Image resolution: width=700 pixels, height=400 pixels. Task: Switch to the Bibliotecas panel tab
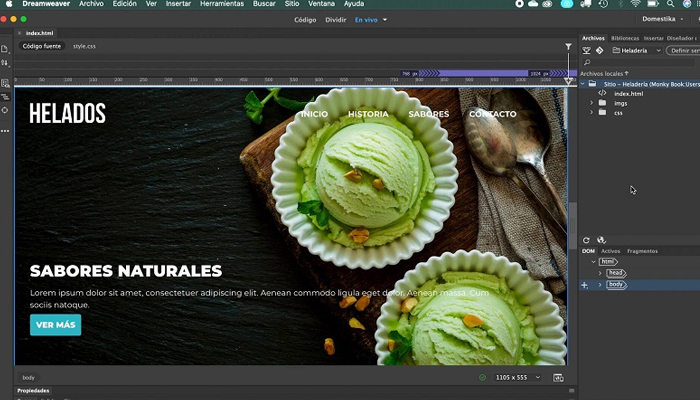point(625,38)
